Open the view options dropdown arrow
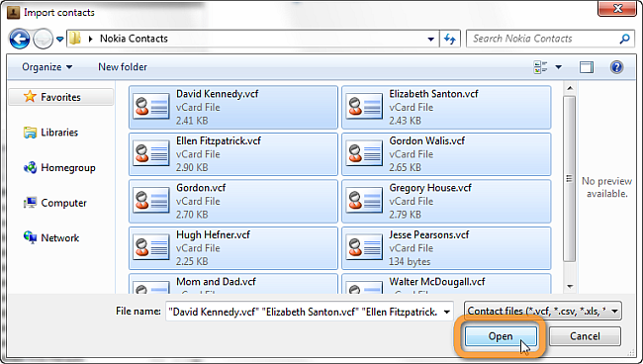The width and height of the screenshot is (643, 364). click(559, 67)
